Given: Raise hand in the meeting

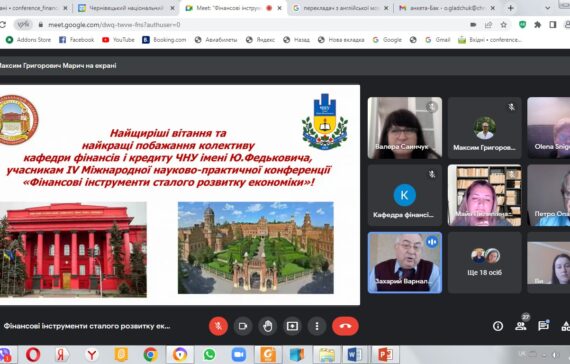Looking at the screenshot, I should click(268, 326).
